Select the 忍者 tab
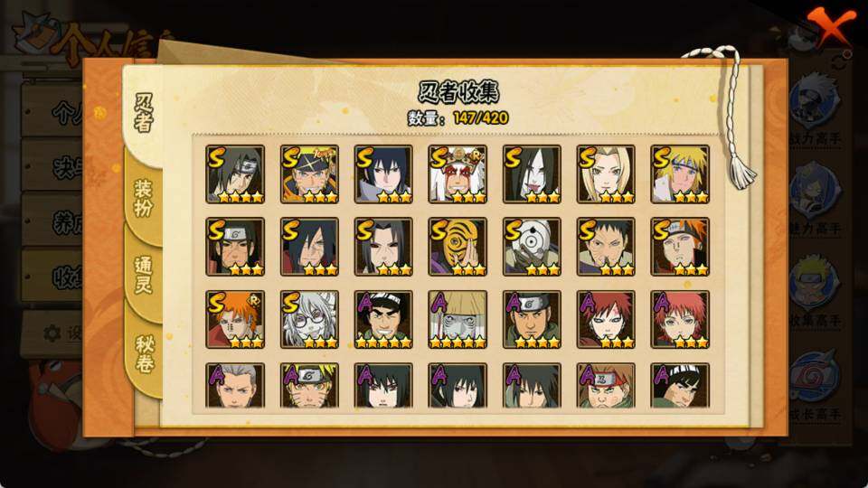 click(x=144, y=114)
